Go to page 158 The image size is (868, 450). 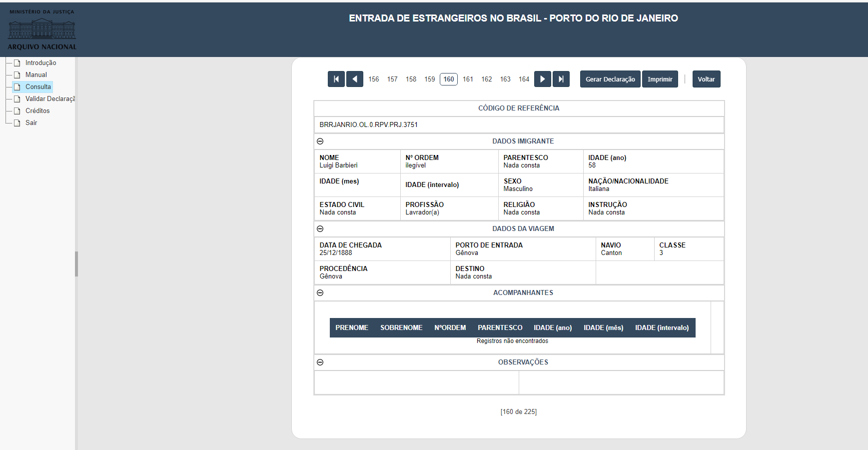[x=411, y=79]
